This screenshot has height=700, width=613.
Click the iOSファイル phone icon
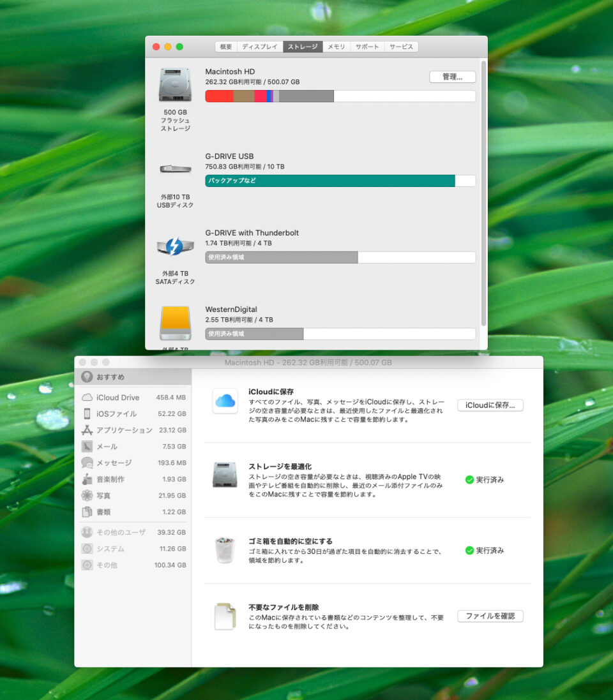pyautogui.click(x=87, y=414)
